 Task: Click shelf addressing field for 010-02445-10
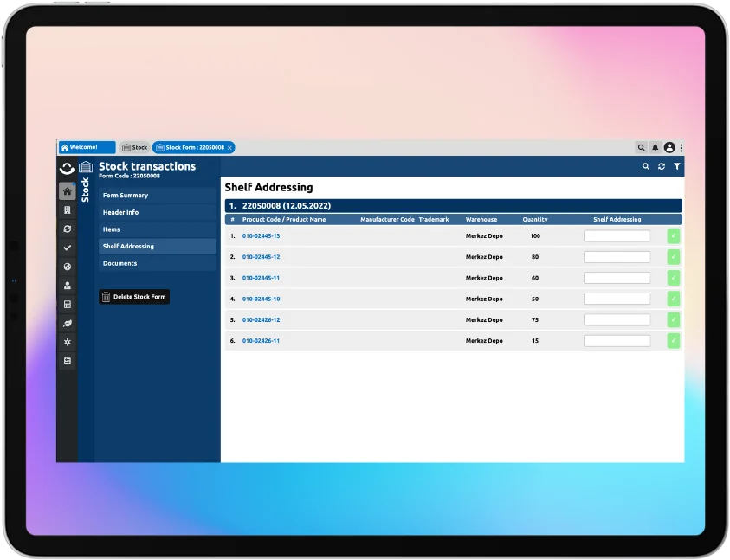617,299
